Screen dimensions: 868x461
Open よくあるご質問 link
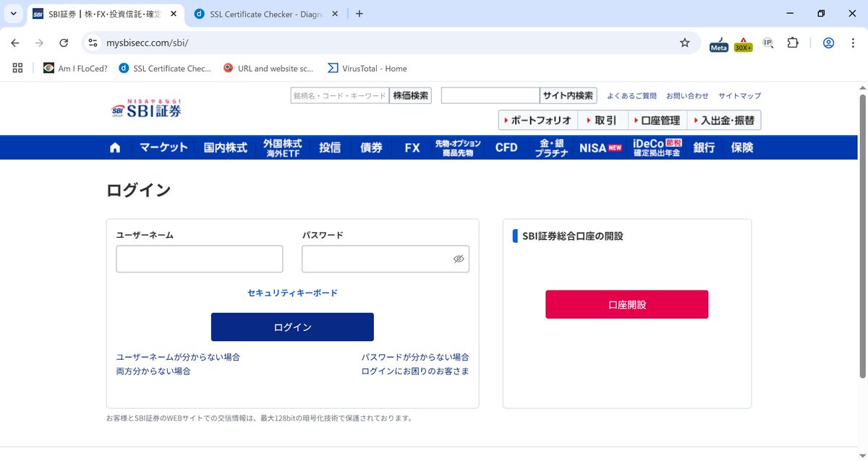(631, 95)
